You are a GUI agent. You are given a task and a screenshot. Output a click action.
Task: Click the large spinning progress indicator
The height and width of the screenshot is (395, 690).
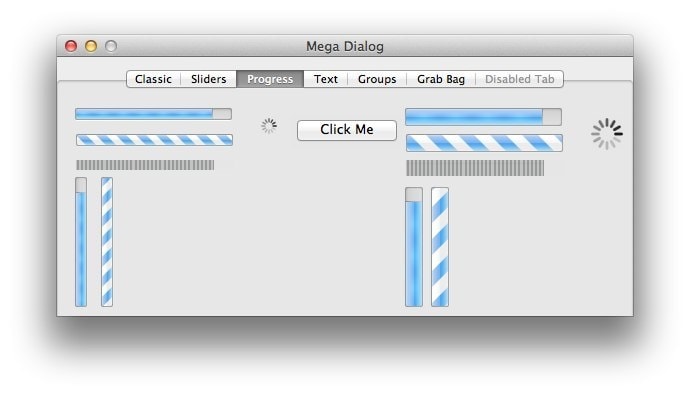click(x=606, y=134)
